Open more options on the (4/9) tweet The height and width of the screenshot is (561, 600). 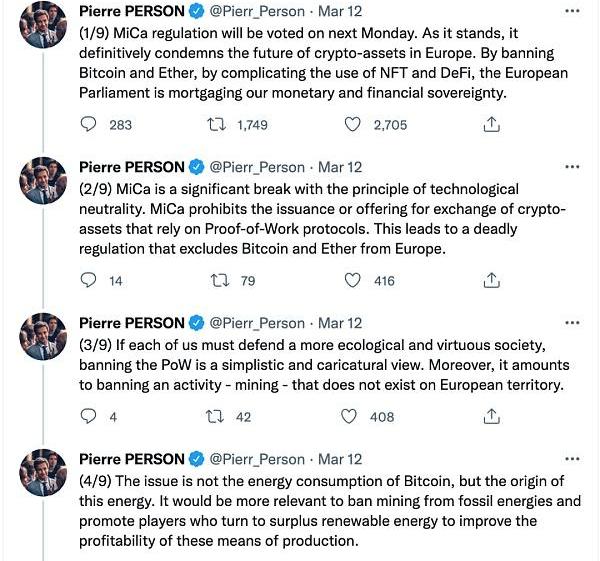point(571,459)
